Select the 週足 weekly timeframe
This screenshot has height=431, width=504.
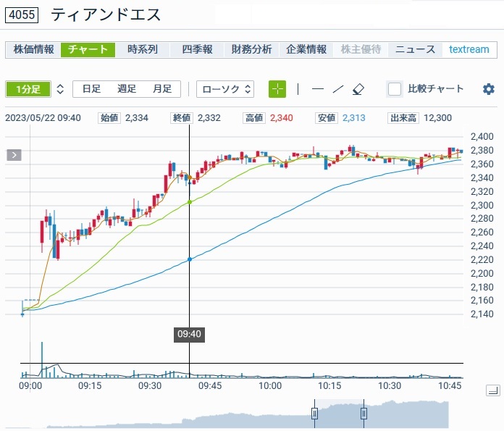[127, 89]
